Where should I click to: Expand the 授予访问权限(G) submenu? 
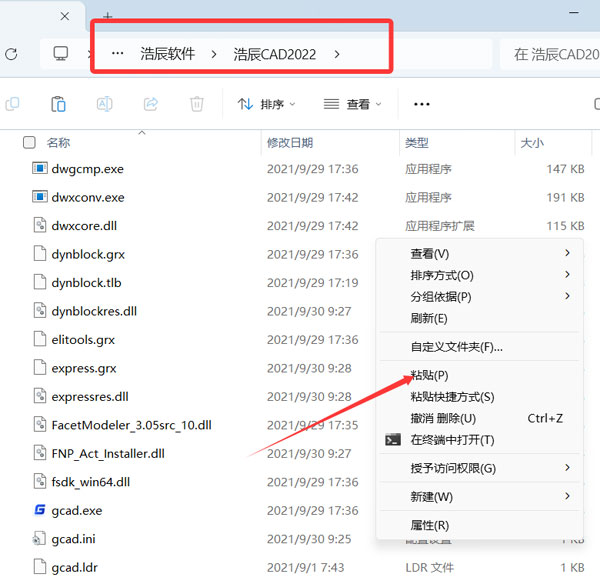click(480, 468)
